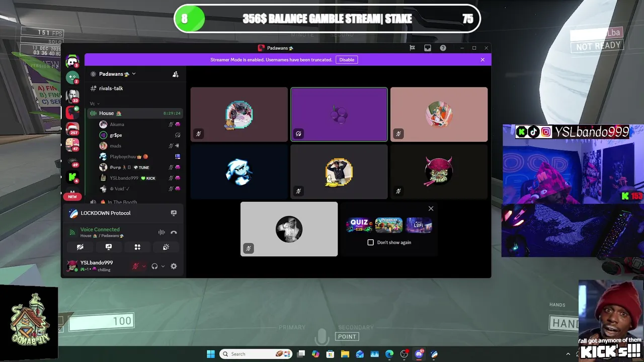Show hidden system tray icons chevron
This screenshot has width=644, height=362.
click(x=569, y=354)
